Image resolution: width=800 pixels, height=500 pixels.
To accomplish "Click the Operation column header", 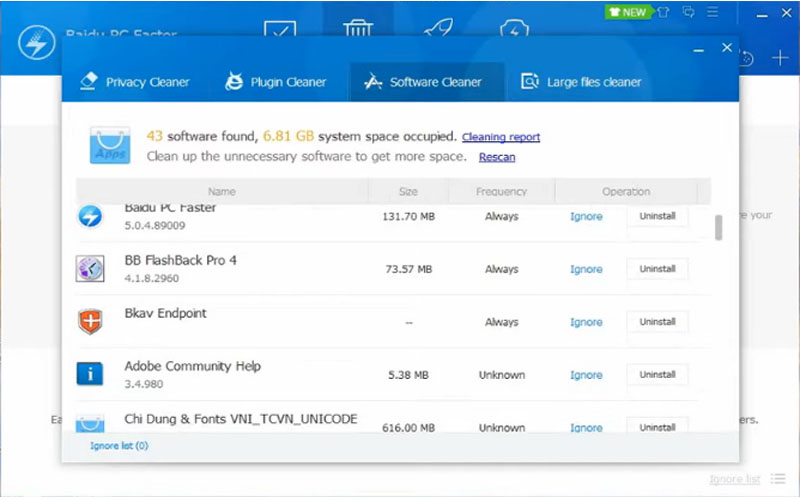I will [626, 192].
